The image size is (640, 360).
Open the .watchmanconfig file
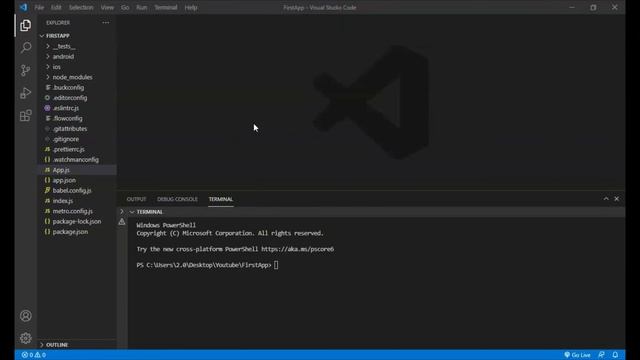pyautogui.click(x=77, y=160)
